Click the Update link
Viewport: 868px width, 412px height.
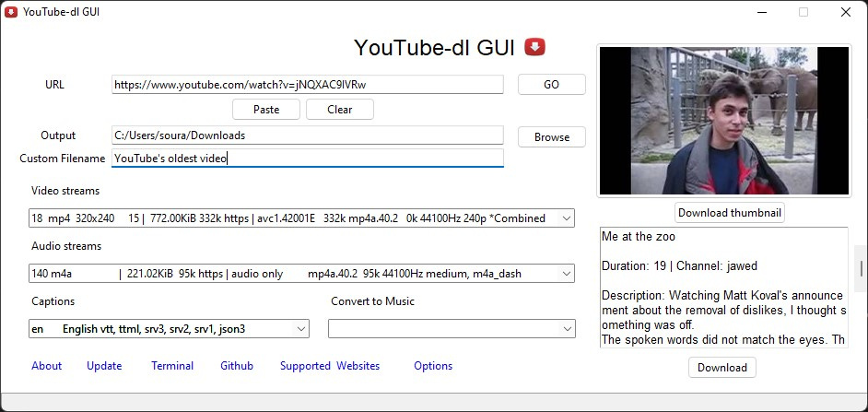pyautogui.click(x=104, y=366)
